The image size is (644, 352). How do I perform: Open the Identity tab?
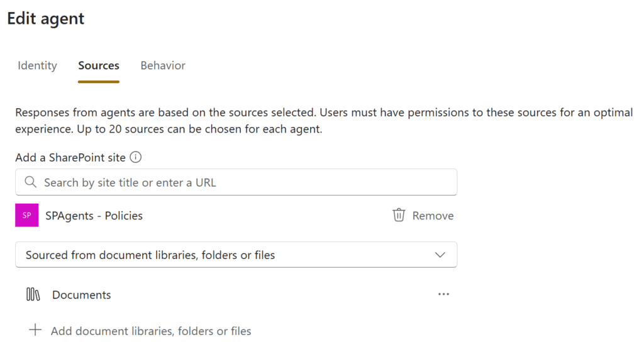[37, 65]
